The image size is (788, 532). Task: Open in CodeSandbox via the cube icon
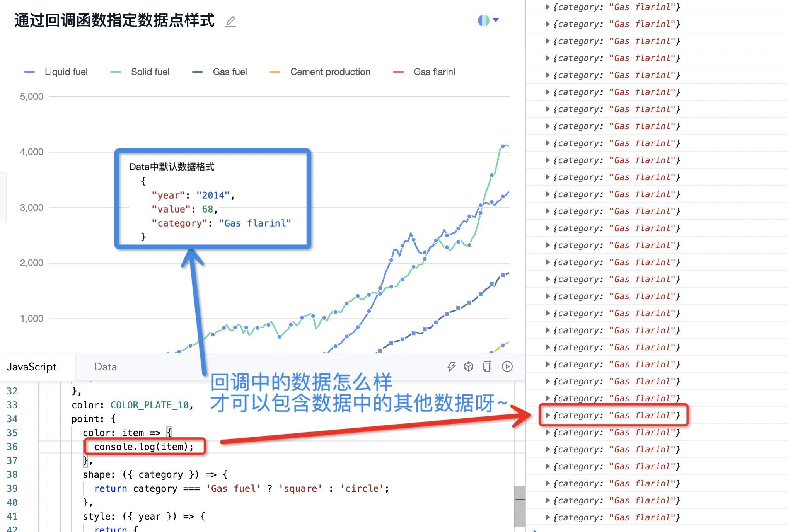[469, 367]
